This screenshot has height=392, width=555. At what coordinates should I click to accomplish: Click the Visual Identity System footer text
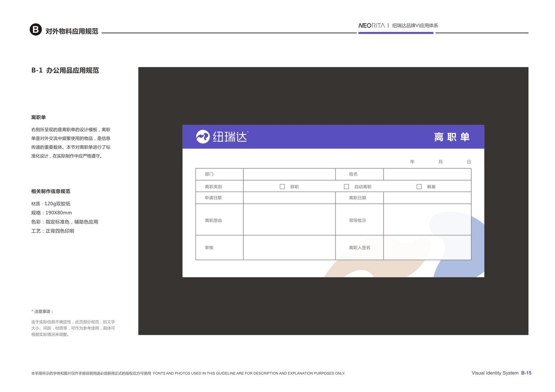coord(495,373)
